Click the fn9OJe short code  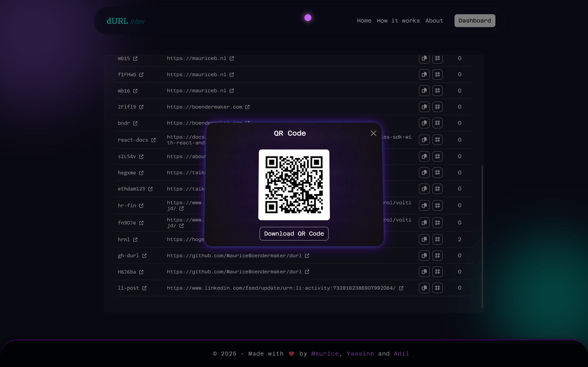tap(127, 223)
